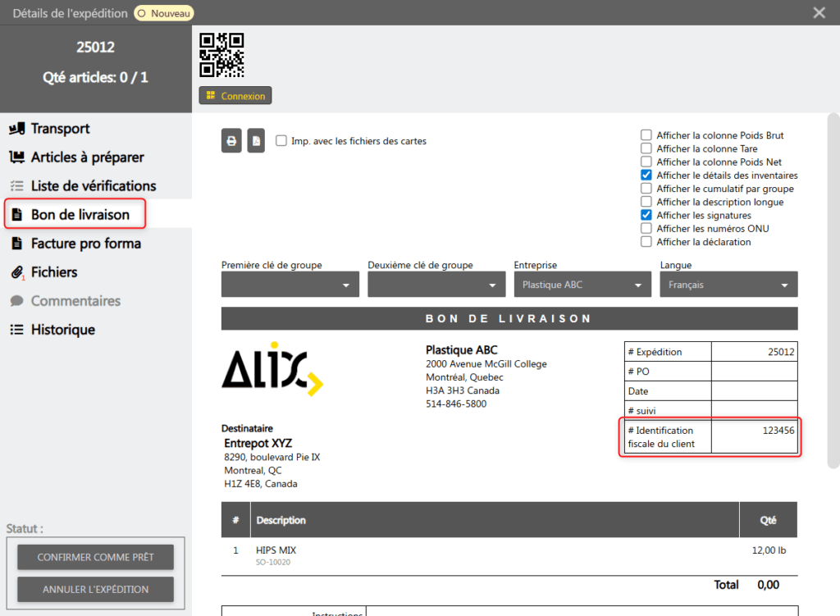Open the Langue dropdown
The height and width of the screenshot is (616, 840).
pyautogui.click(x=728, y=285)
